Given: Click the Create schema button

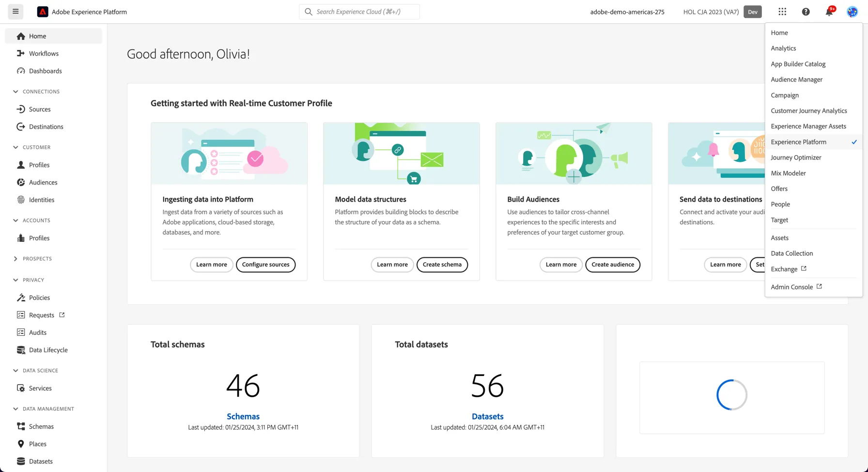Looking at the screenshot, I should (x=442, y=265).
